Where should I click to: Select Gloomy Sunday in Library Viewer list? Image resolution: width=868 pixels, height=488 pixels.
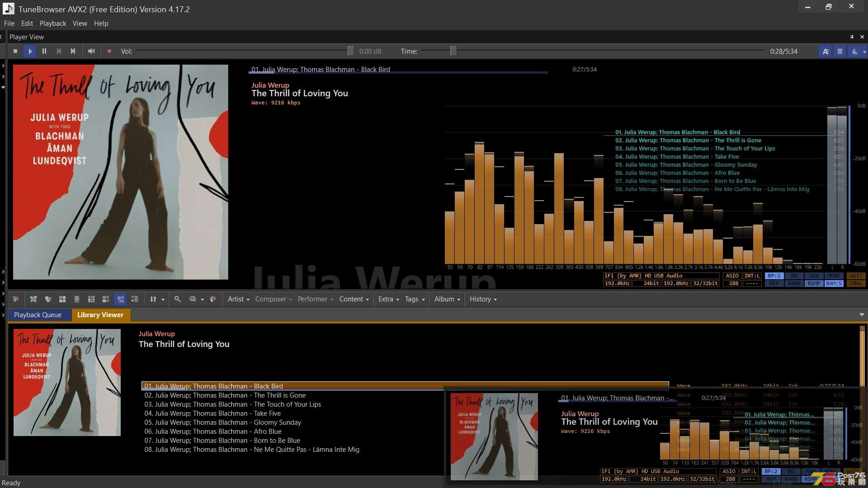[222, 422]
